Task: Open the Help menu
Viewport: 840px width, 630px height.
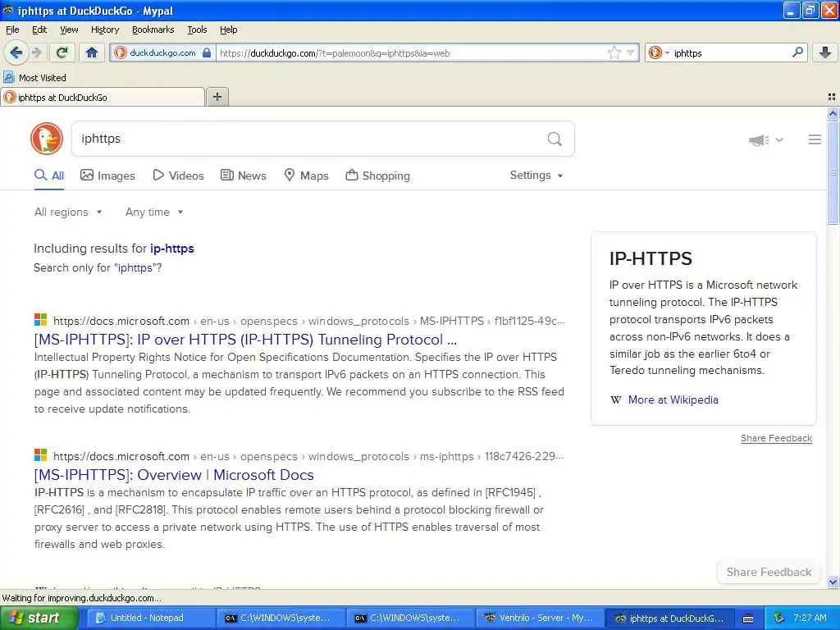Action: tap(228, 30)
